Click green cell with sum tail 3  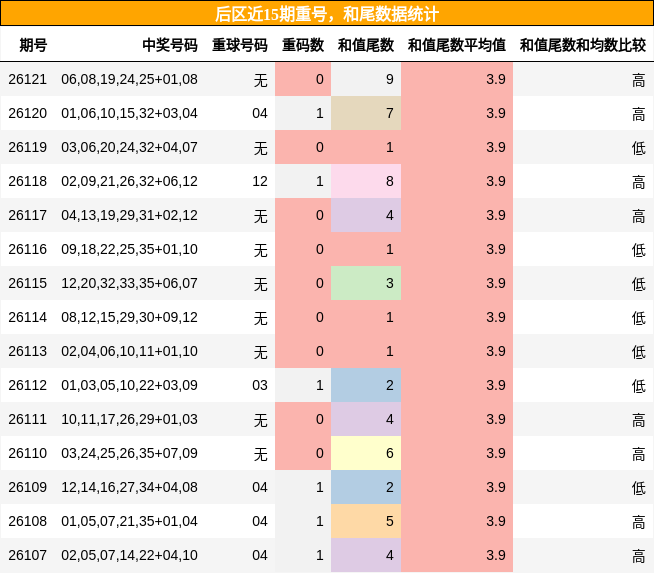(366, 283)
